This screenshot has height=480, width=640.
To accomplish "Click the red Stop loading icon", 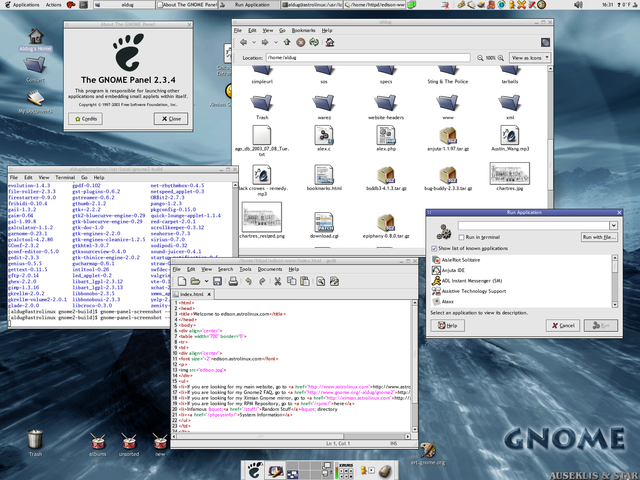I will pos(300,42).
